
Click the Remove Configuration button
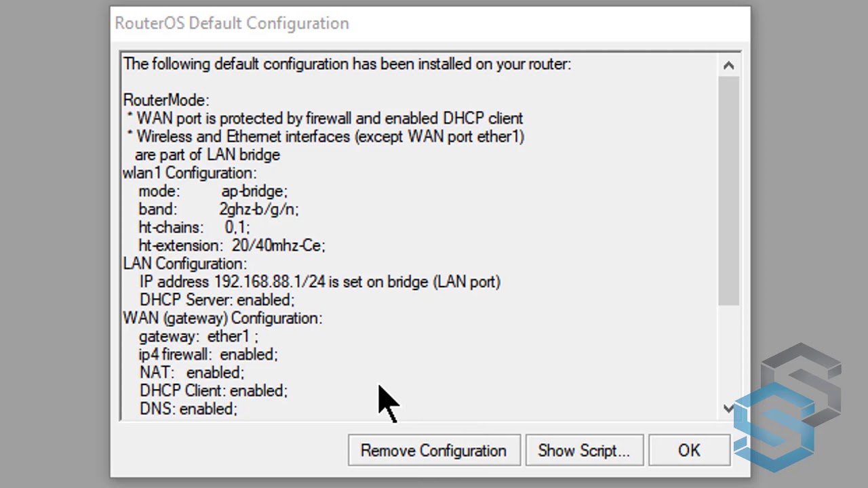[434, 451]
